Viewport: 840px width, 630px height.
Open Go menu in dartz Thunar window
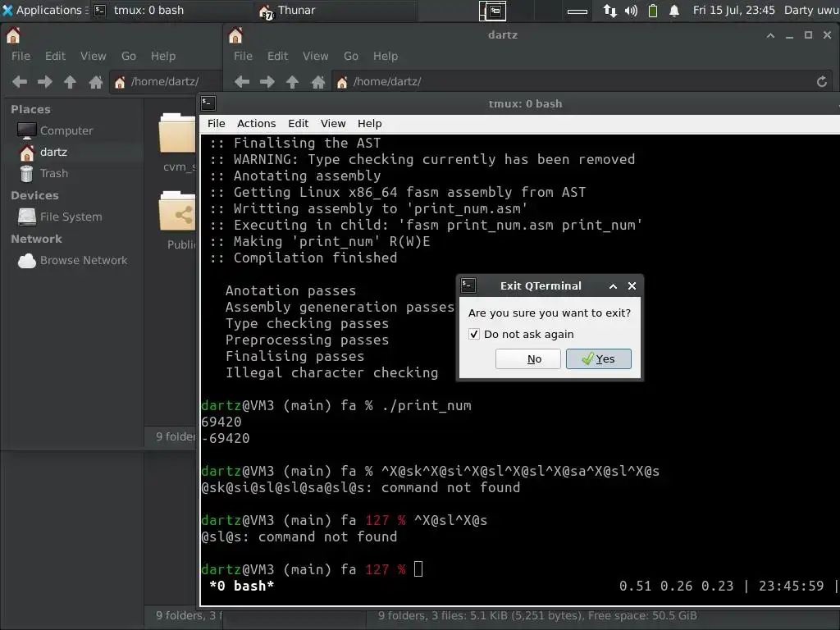tap(351, 57)
